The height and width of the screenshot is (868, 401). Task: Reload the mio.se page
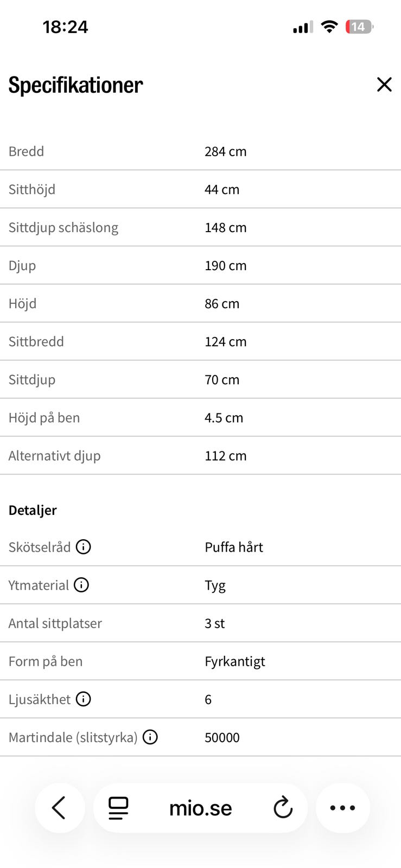point(283,808)
